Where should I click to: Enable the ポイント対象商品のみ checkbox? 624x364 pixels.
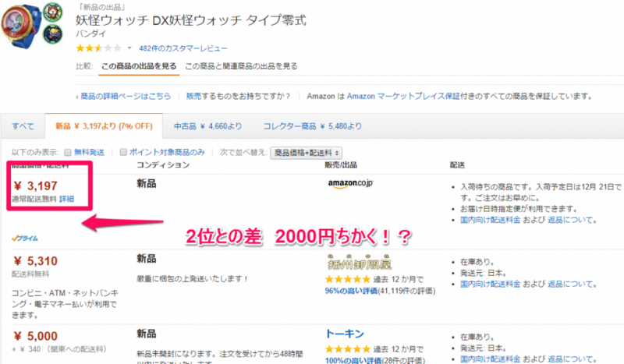click(123, 152)
